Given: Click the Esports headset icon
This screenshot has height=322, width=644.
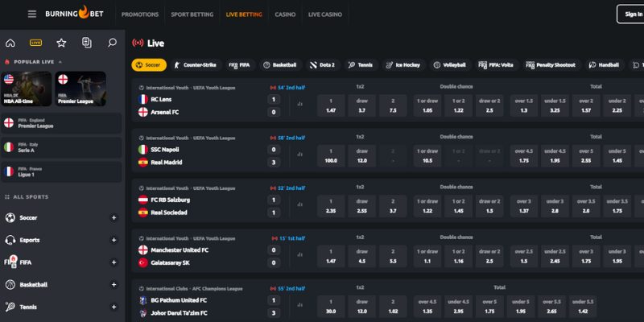Looking at the screenshot, I should click(10, 240).
